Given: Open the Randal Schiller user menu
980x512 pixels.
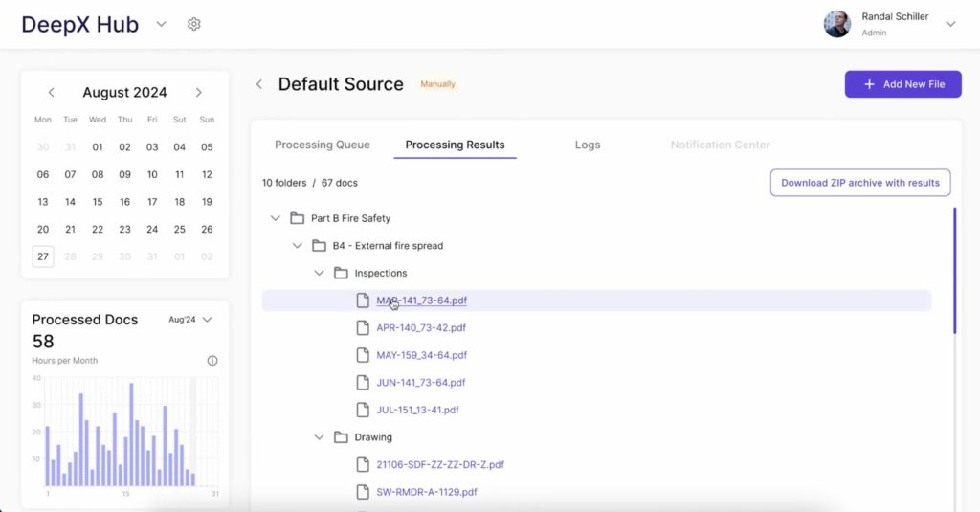Looking at the screenshot, I should 950,24.
